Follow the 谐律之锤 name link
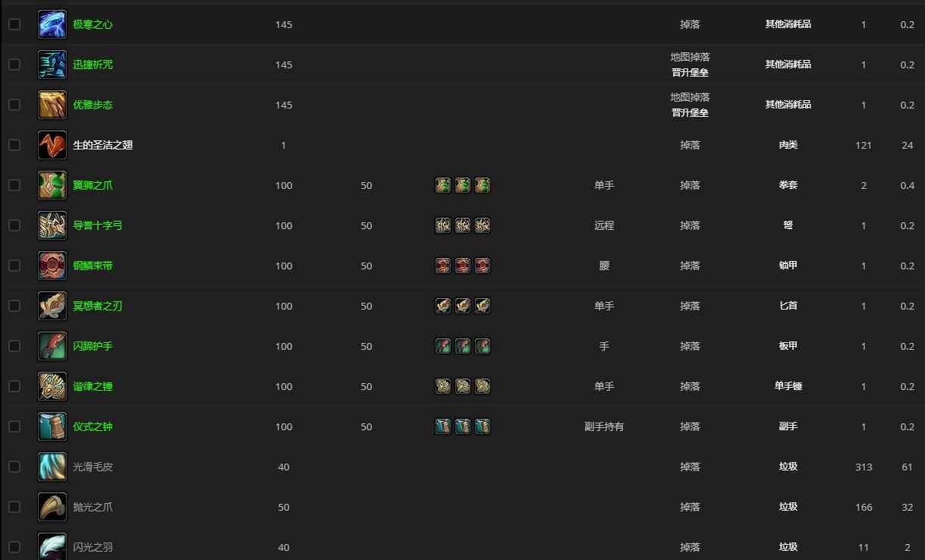Viewport: 925px width, 560px height. (93, 386)
